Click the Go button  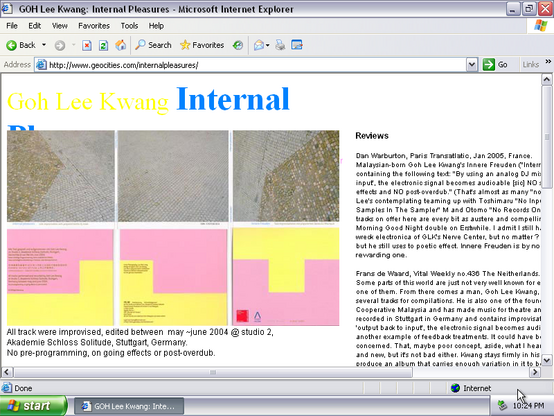496,65
